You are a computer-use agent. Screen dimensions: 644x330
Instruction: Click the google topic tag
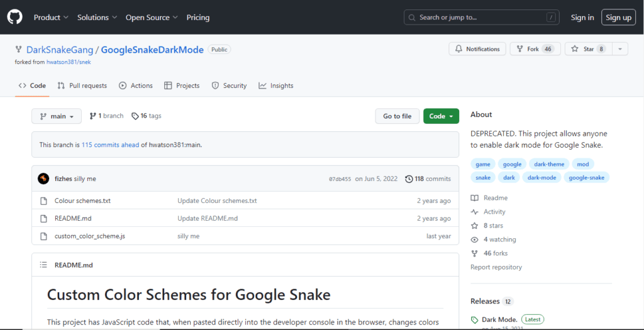(512, 164)
